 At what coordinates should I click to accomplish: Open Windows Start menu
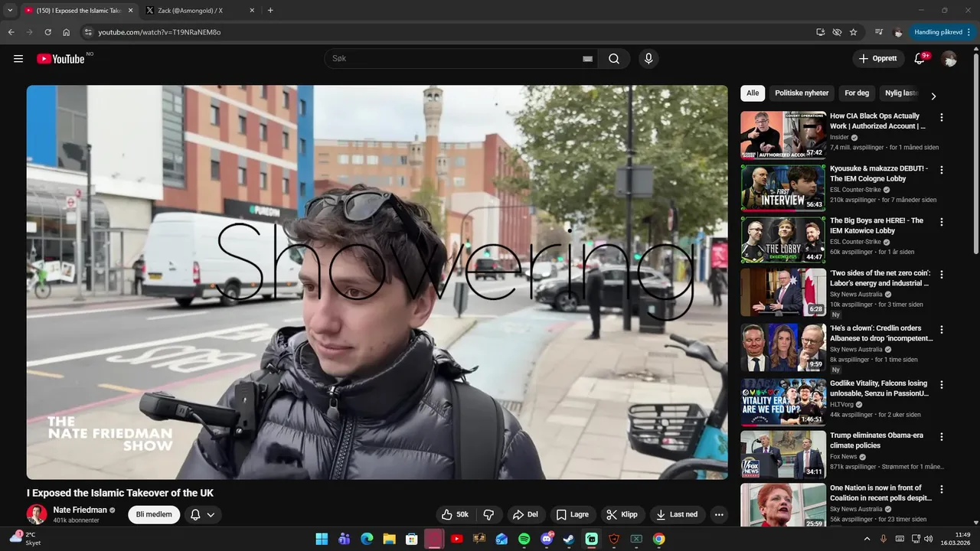(x=322, y=539)
